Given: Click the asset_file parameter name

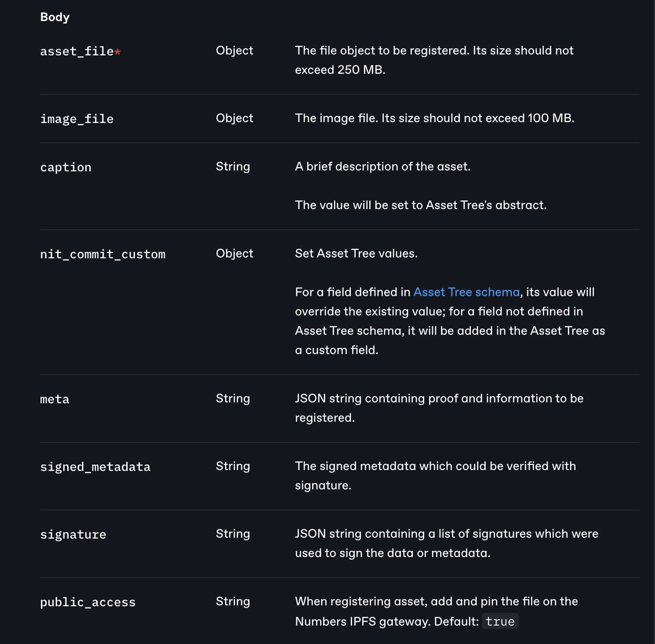Looking at the screenshot, I should [x=77, y=51].
